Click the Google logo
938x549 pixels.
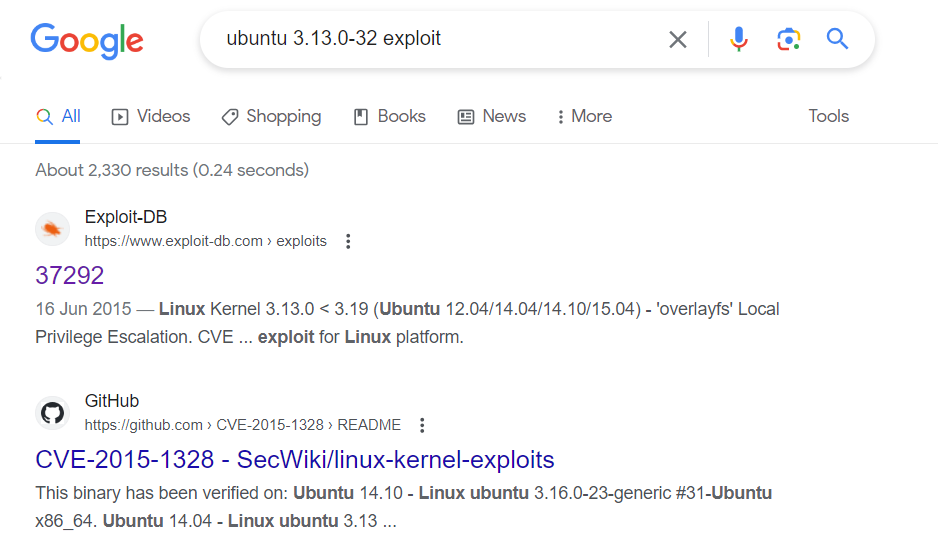(x=87, y=40)
